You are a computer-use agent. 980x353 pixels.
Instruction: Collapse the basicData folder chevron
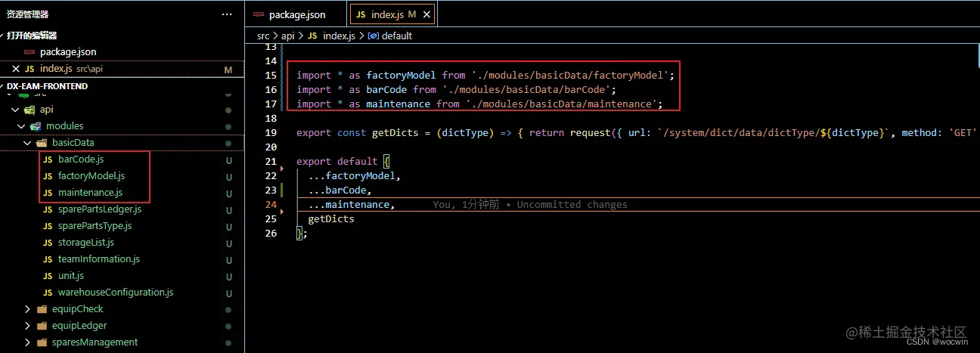coord(28,143)
